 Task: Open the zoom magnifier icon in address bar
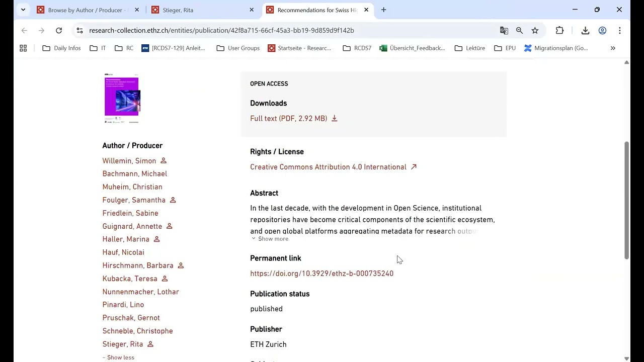point(519,31)
